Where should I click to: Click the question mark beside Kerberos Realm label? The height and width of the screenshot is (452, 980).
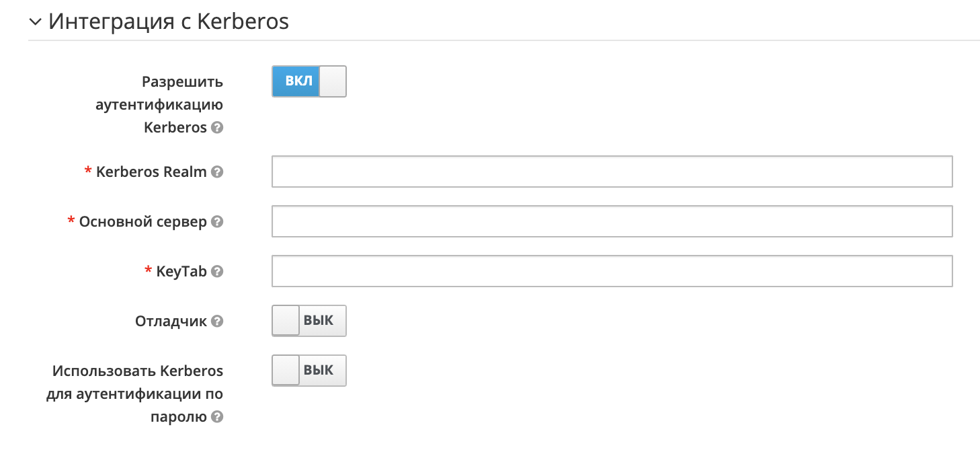(x=216, y=172)
